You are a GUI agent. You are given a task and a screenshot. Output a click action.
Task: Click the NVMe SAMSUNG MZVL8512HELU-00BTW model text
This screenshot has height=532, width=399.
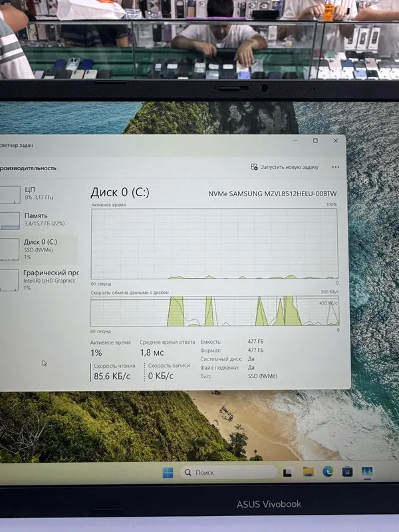pyautogui.click(x=273, y=194)
